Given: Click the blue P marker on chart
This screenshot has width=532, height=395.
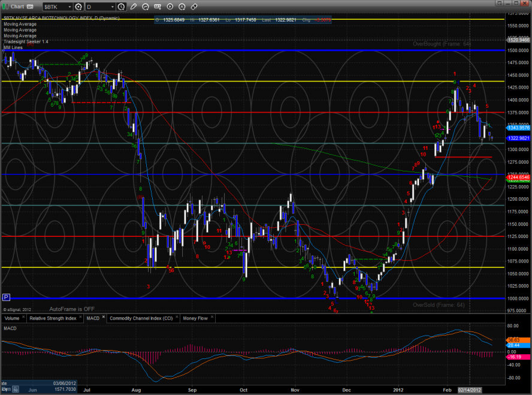Looking at the screenshot, I should pyautogui.click(x=6, y=297).
